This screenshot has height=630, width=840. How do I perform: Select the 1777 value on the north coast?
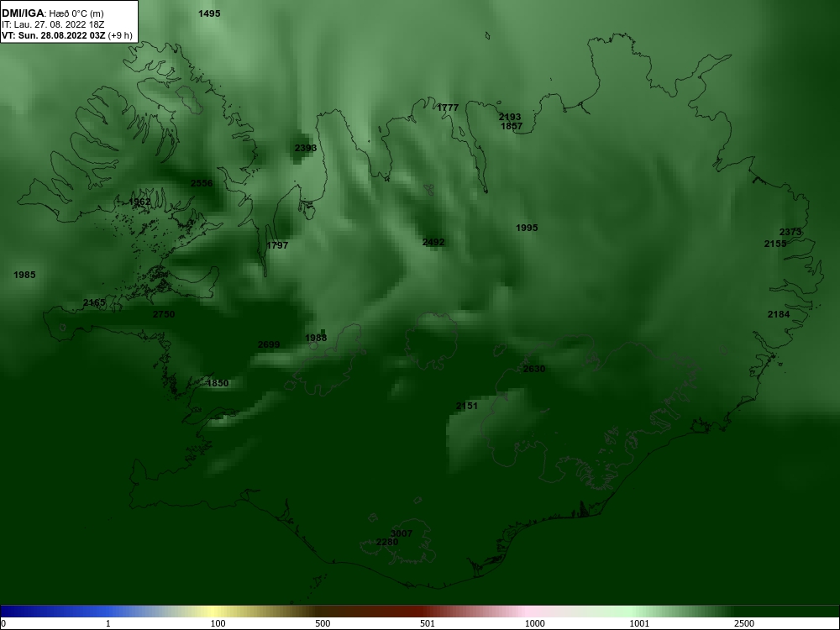tap(448, 108)
